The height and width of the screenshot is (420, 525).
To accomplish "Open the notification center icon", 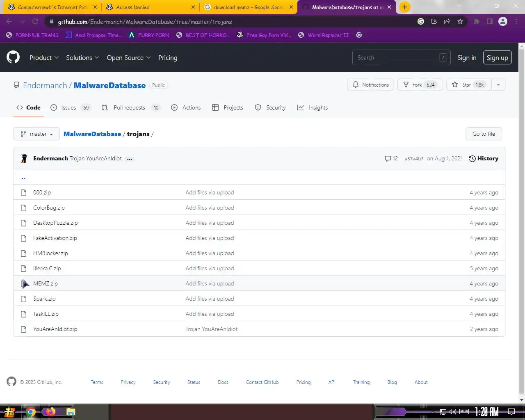I will [511, 412].
